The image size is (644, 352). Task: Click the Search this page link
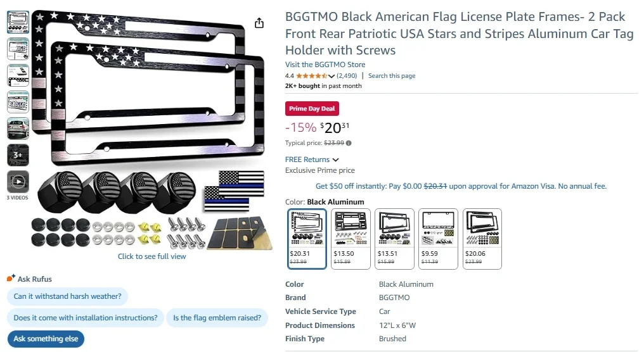point(392,76)
